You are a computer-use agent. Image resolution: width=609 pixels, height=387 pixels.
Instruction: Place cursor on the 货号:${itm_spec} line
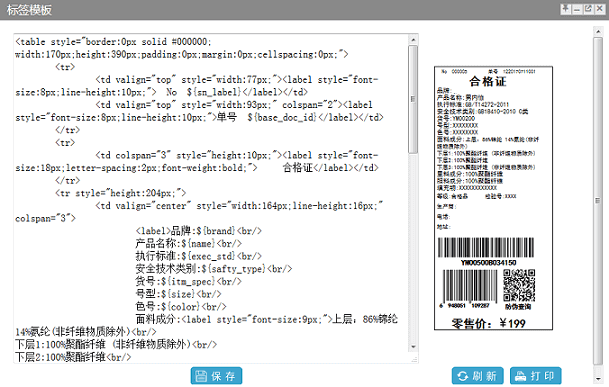coord(188,281)
